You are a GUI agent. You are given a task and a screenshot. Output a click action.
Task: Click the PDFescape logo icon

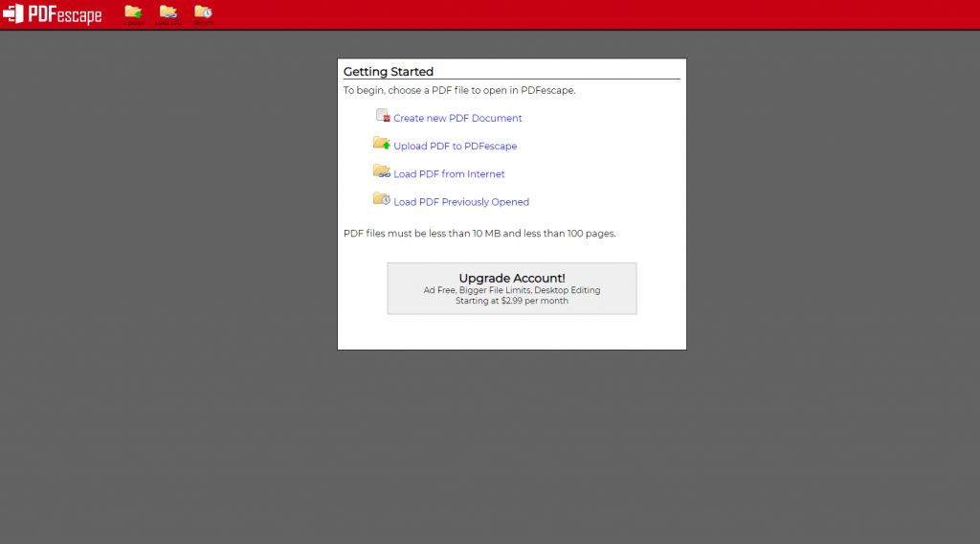[13, 14]
